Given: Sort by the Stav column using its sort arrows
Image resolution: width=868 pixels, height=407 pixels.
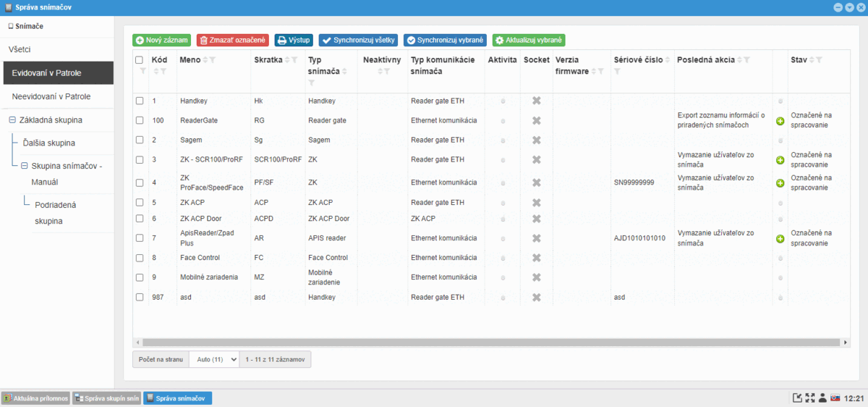Looking at the screenshot, I should coord(812,60).
